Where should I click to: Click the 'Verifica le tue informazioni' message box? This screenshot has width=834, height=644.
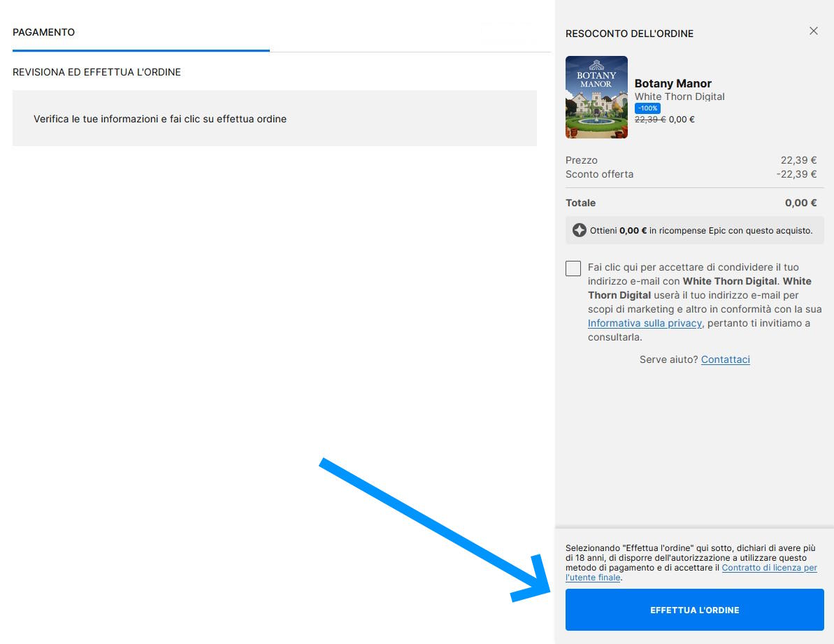coord(274,118)
